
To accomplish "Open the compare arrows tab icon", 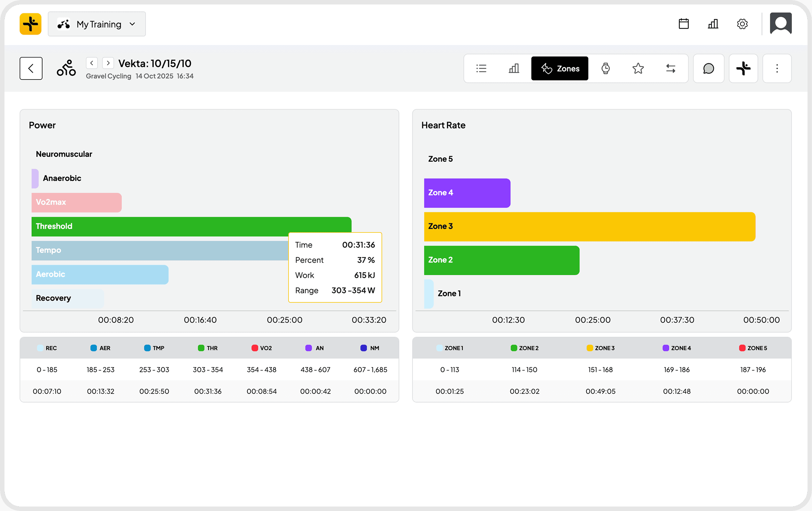I will [670, 68].
